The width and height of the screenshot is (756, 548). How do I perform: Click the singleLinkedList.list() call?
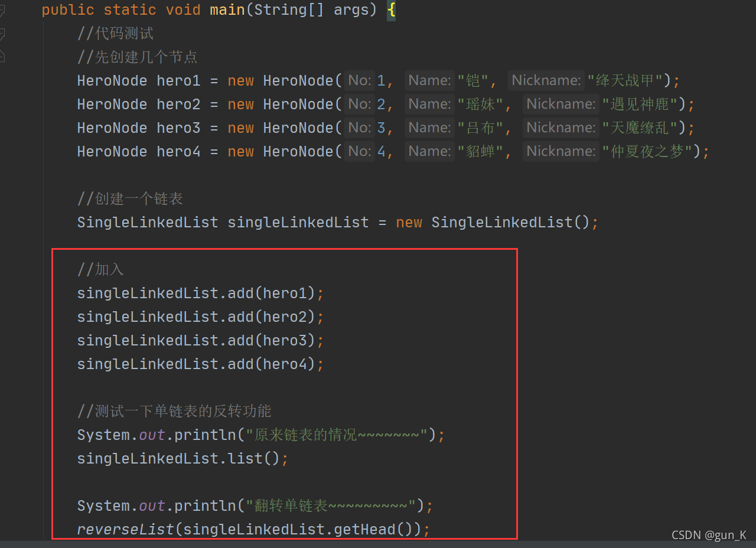[183, 459]
